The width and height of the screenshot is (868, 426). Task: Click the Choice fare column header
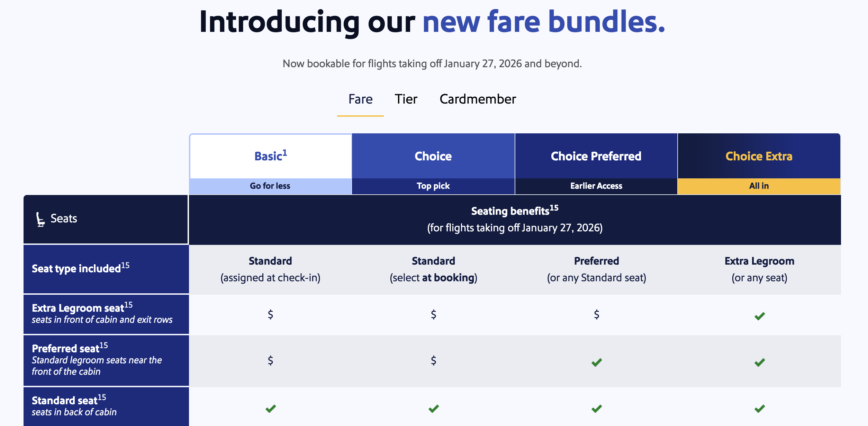(x=433, y=157)
